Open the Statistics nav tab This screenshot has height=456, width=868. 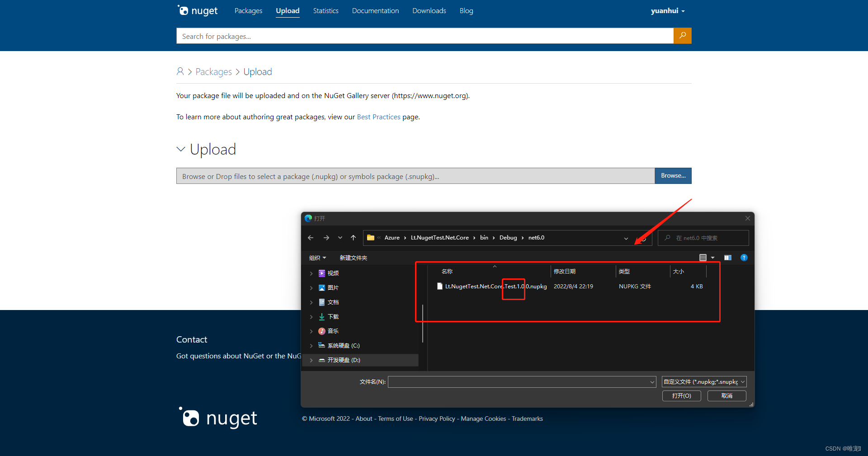[x=325, y=10]
